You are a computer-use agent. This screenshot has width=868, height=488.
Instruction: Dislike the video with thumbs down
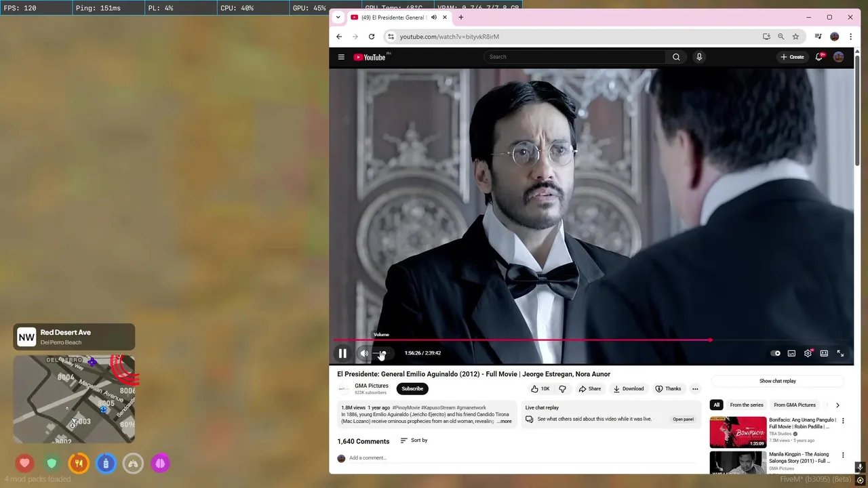pyautogui.click(x=562, y=389)
